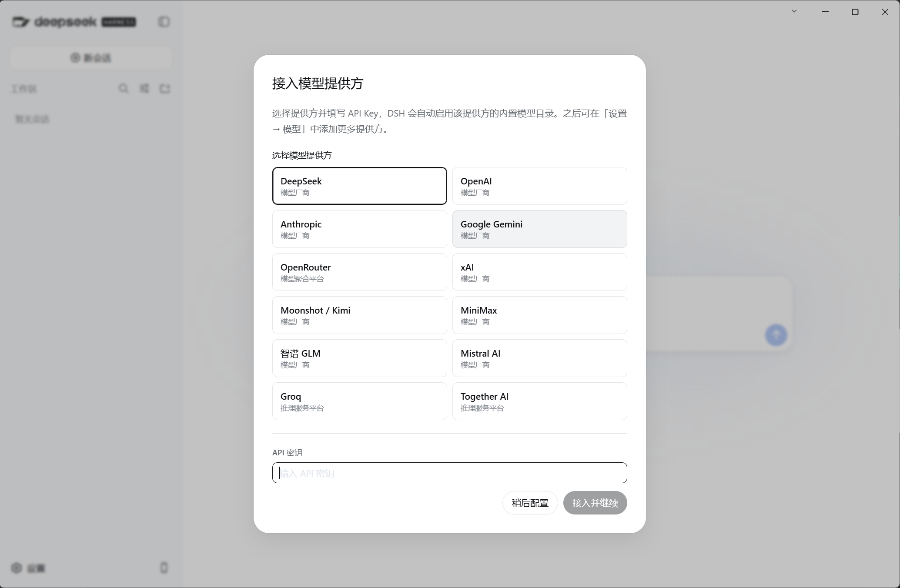Start a new chat with 新会话 button
The image size is (900, 588).
tap(91, 58)
